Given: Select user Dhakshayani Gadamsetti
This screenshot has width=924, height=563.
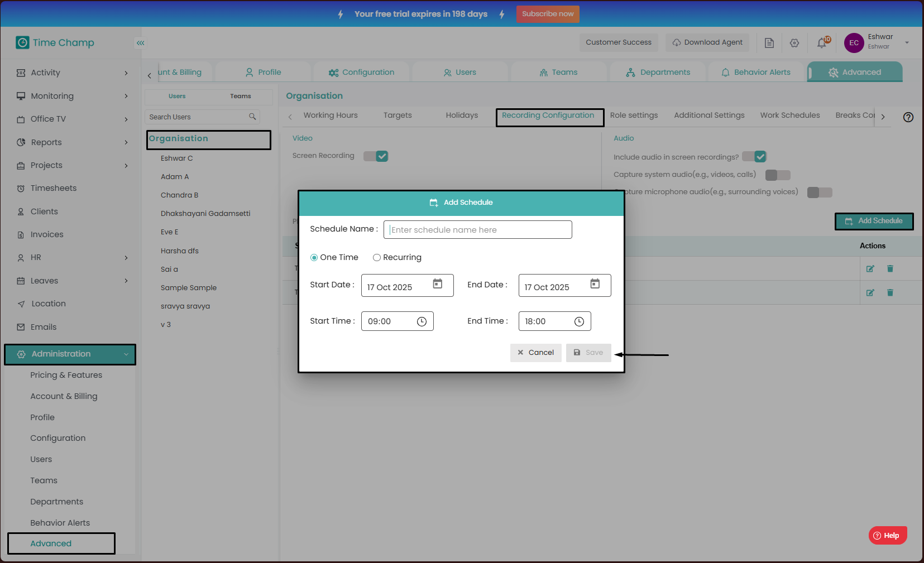Looking at the screenshot, I should (x=205, y=214).
